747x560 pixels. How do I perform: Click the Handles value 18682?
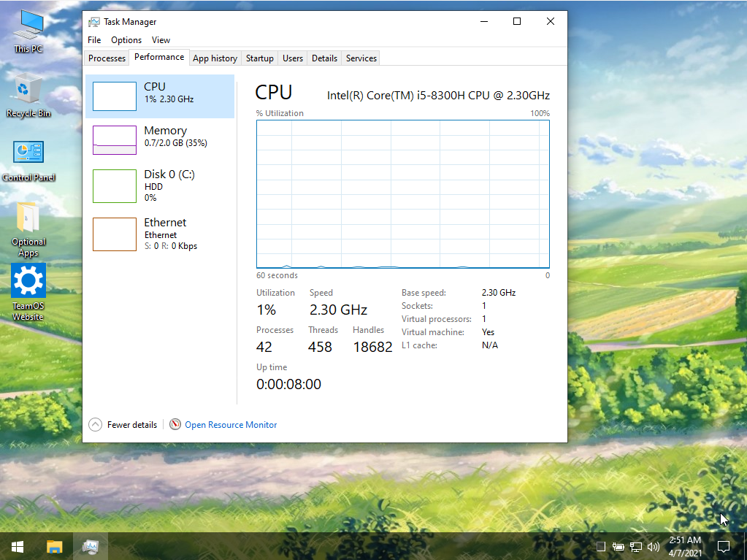point(372,347)
